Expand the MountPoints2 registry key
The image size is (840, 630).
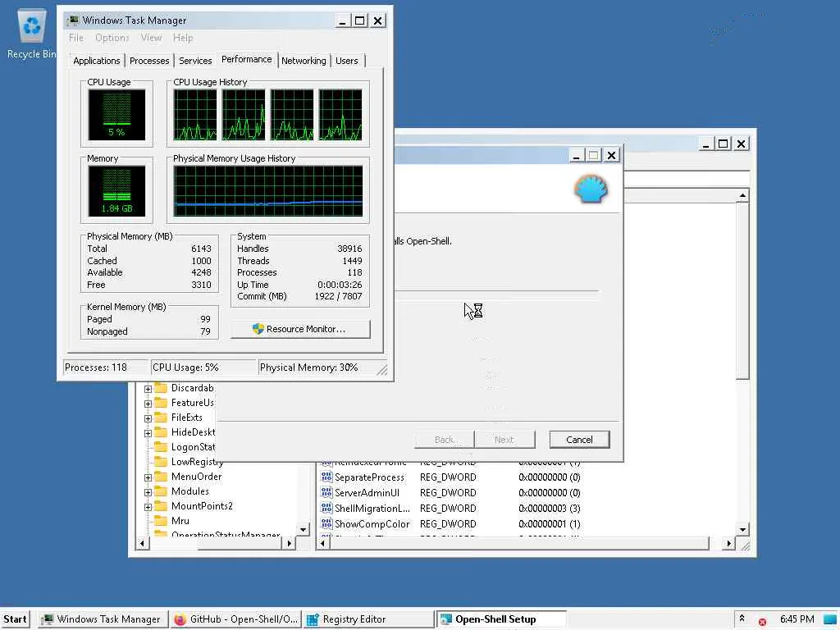[148, 507]
